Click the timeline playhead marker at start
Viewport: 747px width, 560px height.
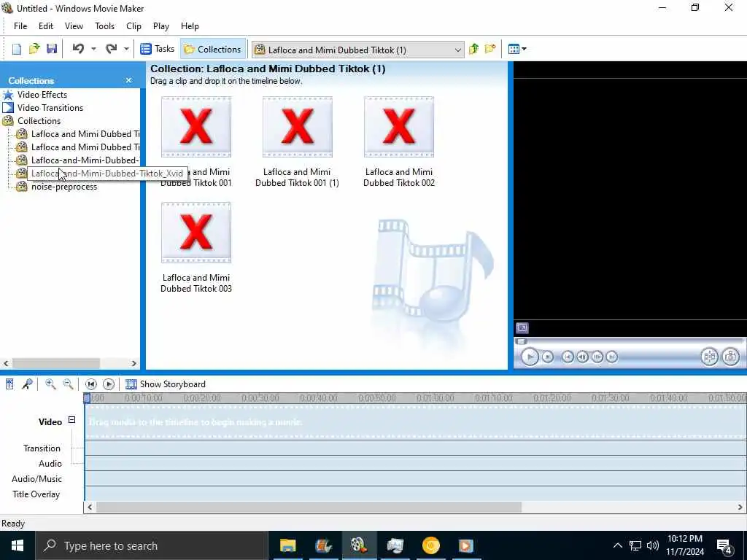coord(87,398)
